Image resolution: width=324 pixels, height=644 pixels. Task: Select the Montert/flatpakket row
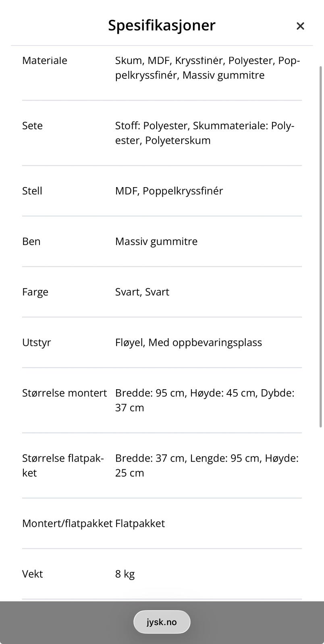pos(67,523)
